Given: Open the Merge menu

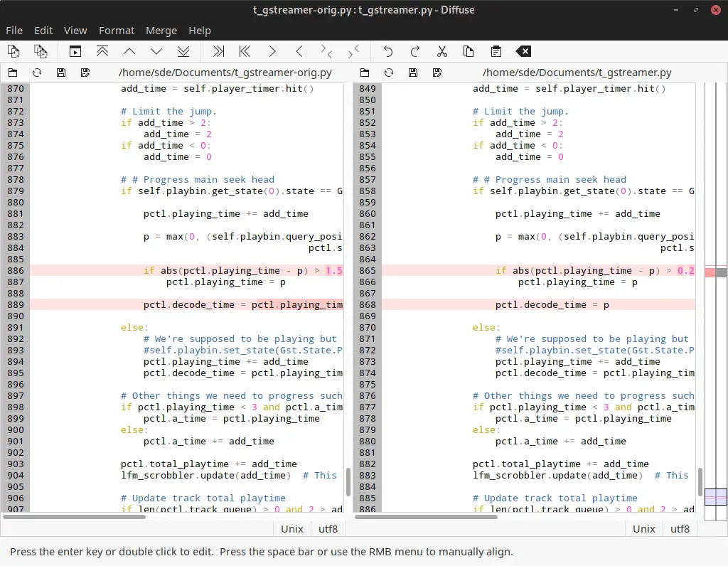Looking at the screenshot, I should click(161, 30).
